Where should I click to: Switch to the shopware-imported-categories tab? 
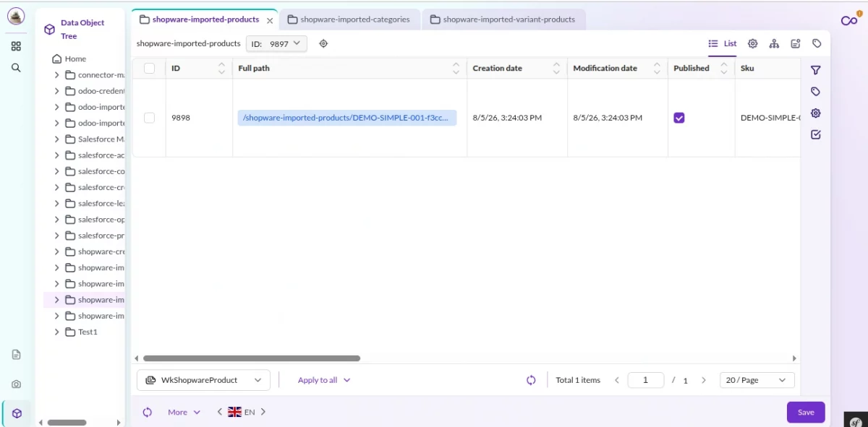(x=349, y=20)
